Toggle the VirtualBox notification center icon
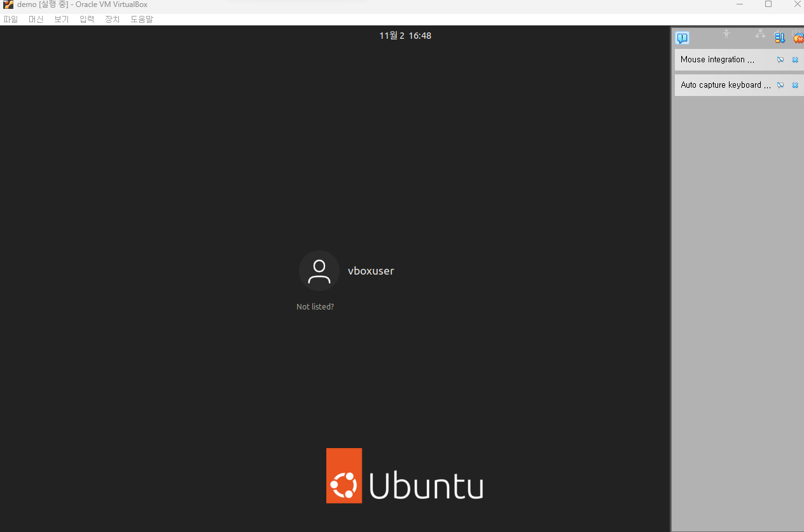Viewport: 804px width, 532px height. pos(683,38)
